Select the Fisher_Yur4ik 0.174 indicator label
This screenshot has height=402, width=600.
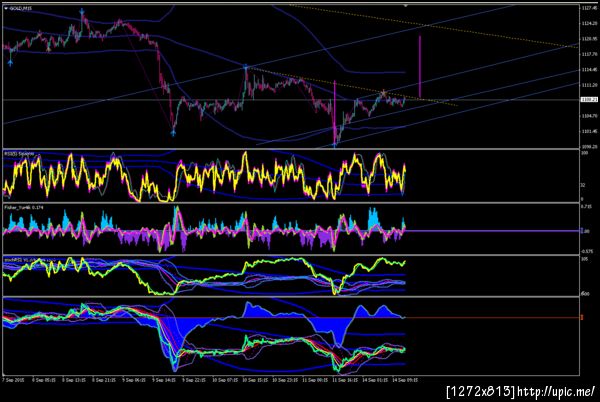(24, 207)
